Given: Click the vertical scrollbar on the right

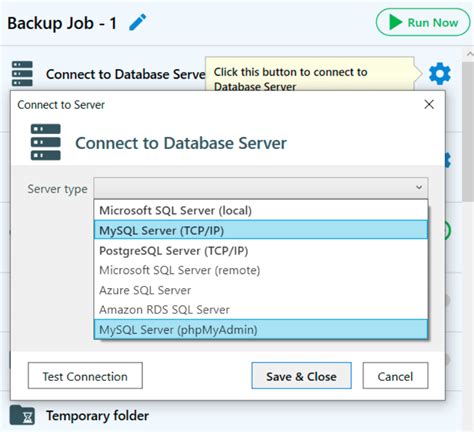Looking at the screenshot, I should coord(468,132).
